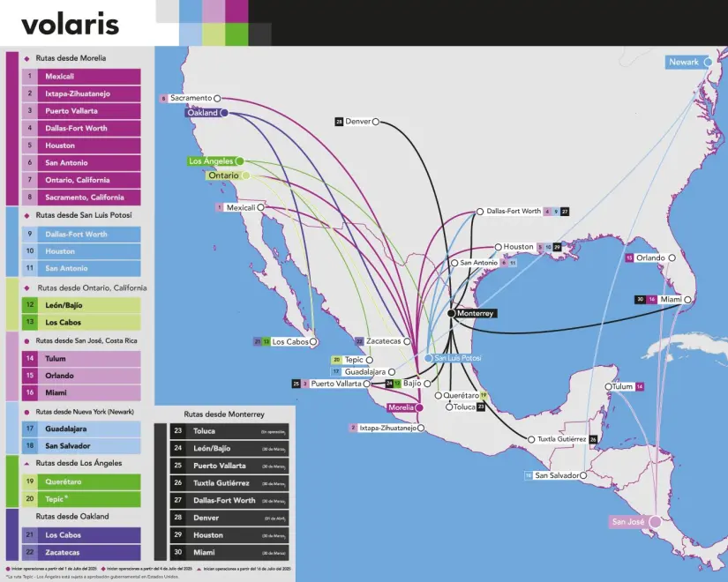Viewport: 728px width, 582px height.
Task: Click the San José label on the map
Action: coord(628,522)
